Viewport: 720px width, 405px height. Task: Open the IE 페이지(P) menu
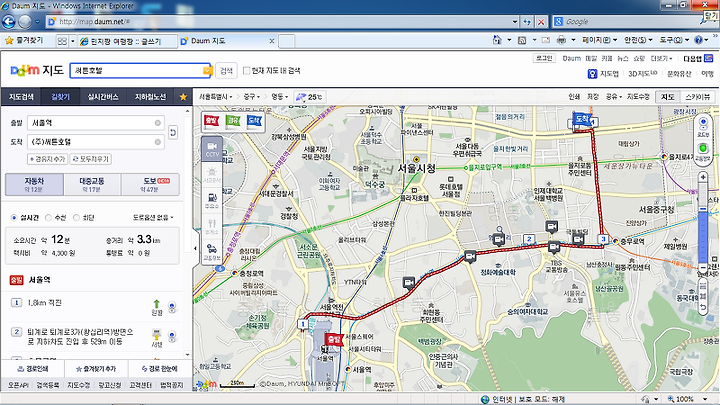599,40
